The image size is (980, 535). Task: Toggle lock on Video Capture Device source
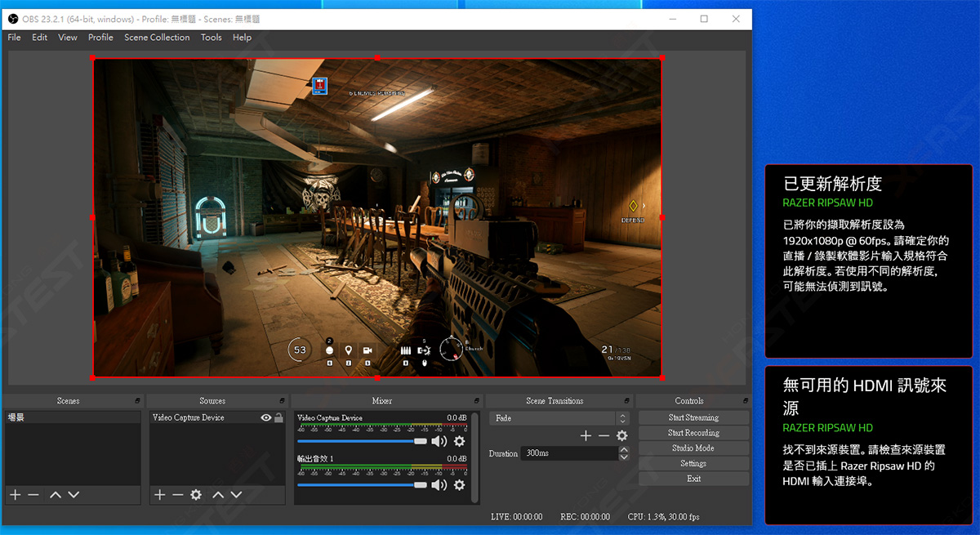[x=278, y=417]
